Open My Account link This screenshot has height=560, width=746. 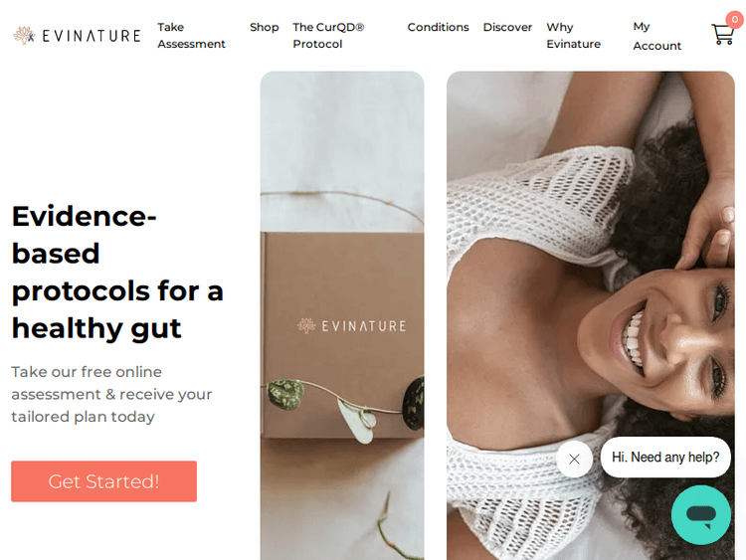[656, 36]
